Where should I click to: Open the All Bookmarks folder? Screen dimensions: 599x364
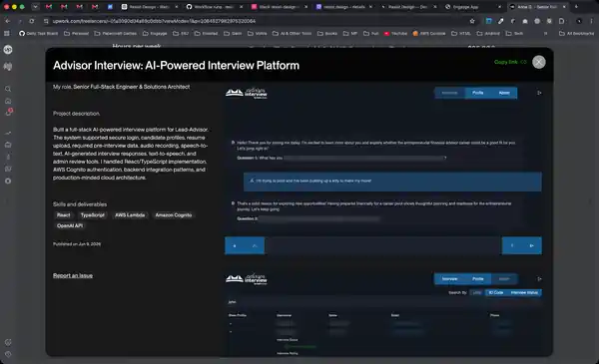tap(576, 34)
